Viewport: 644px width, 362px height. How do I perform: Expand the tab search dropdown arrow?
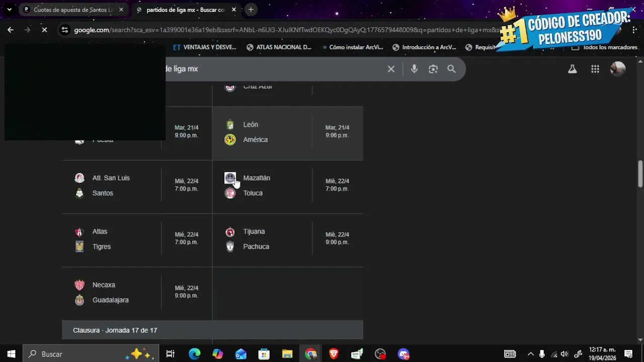[9, 10]
